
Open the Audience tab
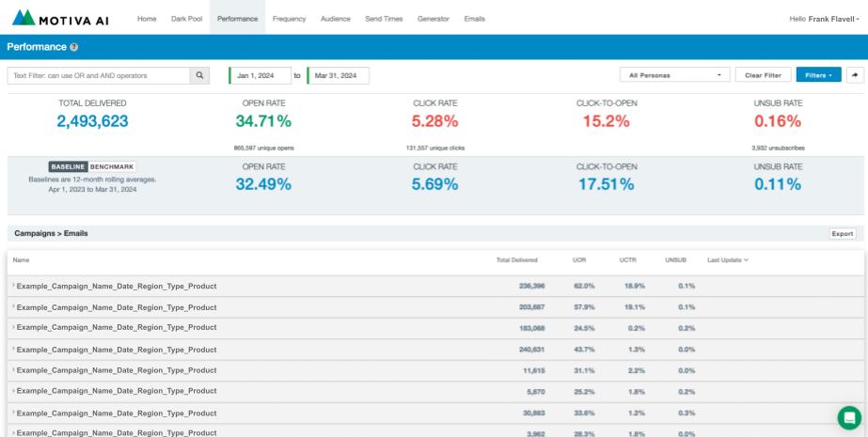(x=335, y=18)
